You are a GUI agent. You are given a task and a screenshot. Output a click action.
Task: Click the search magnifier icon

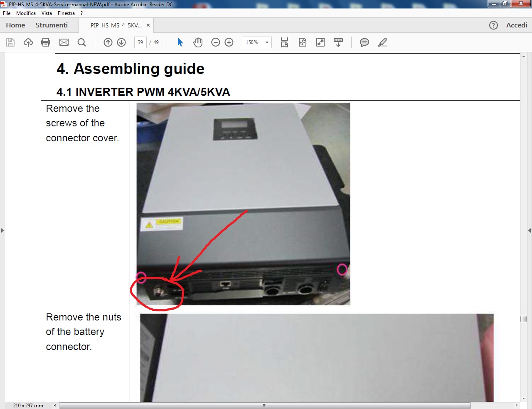(x=82, y=42)
